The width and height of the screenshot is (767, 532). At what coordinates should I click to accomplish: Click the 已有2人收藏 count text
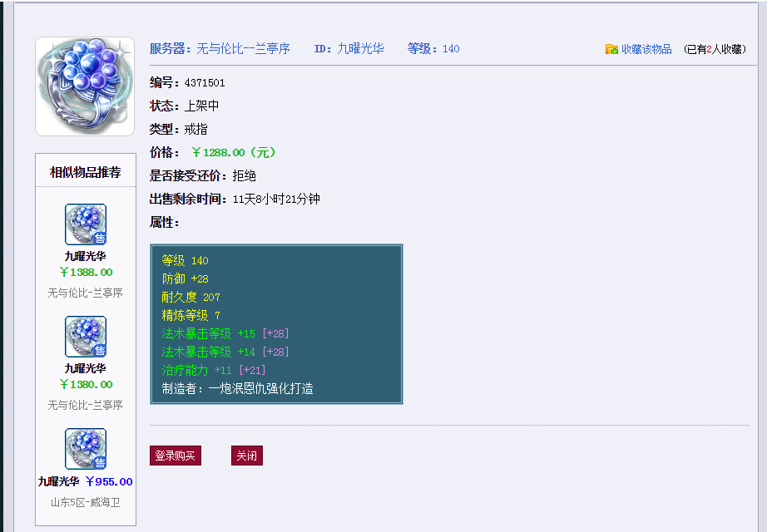(715, 49)
